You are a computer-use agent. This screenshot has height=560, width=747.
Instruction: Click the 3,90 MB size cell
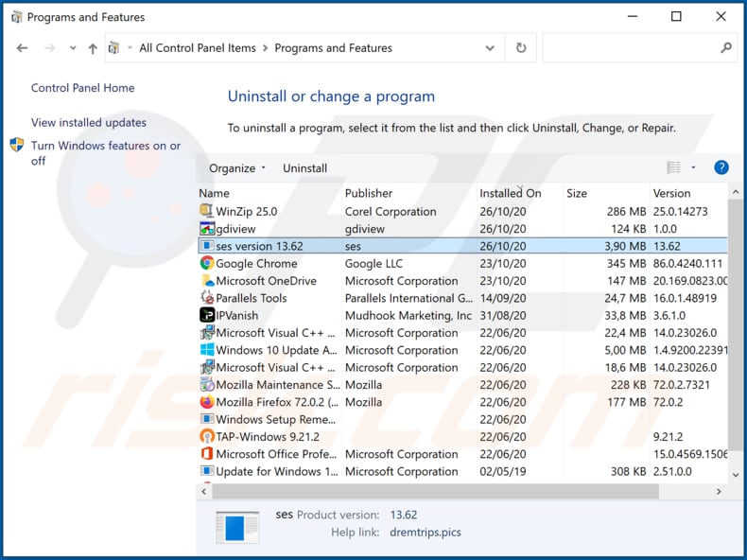[x=625, y=246]
